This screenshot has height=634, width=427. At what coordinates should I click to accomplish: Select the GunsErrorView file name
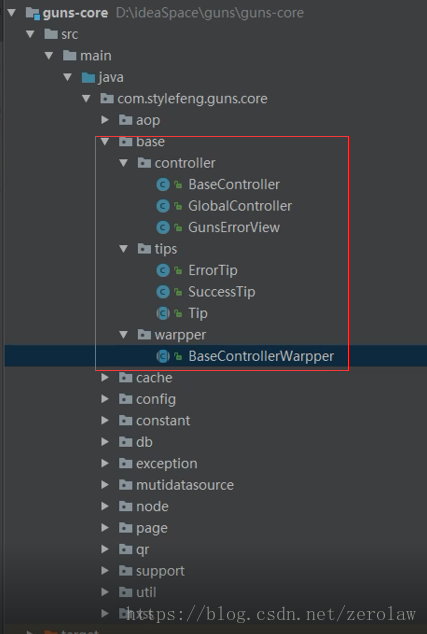click(234, 227)
